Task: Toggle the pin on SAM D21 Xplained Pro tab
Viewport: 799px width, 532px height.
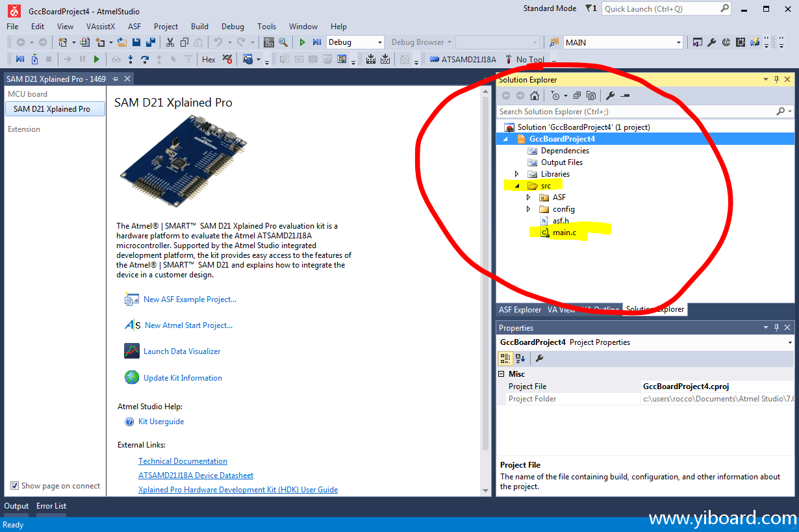Action: [x=115, y=79]
